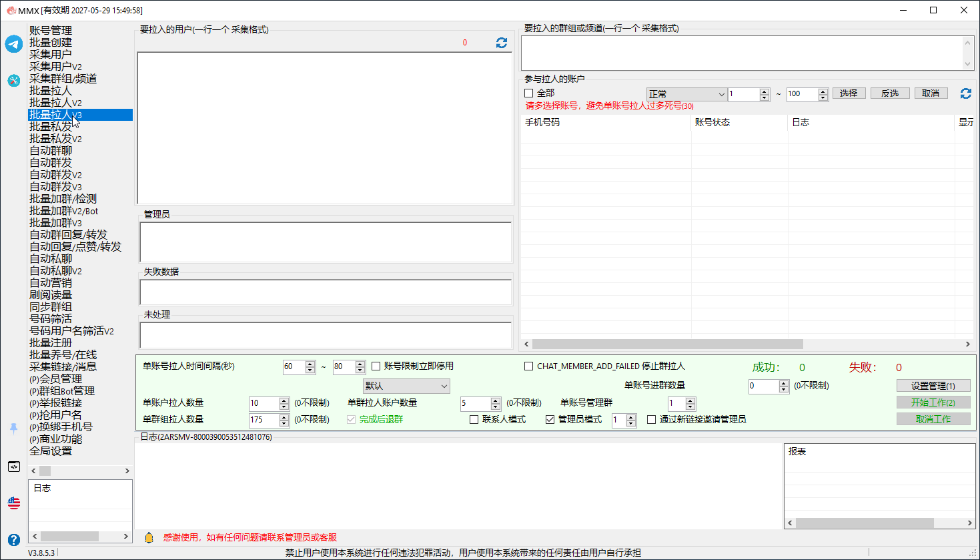This screenshot has width=980, height=560.
Task: Click the 反选 invert selection button
Action: pos(890,93)
